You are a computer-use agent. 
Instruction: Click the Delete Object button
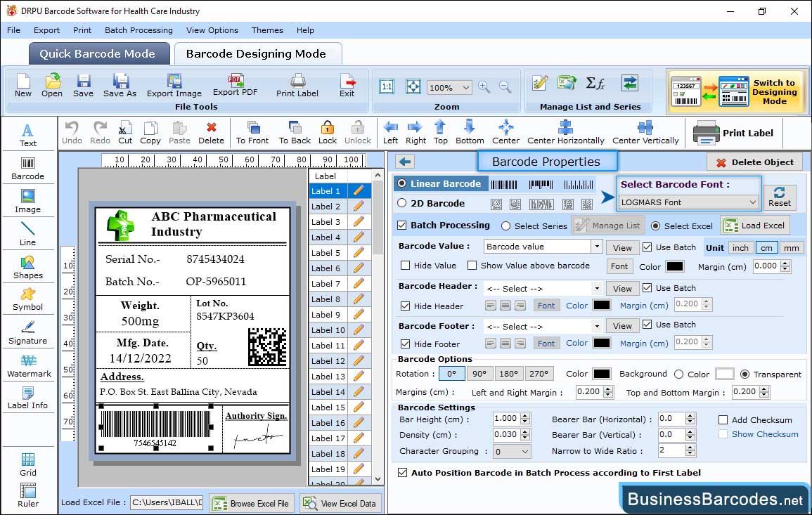coord(754,162)
